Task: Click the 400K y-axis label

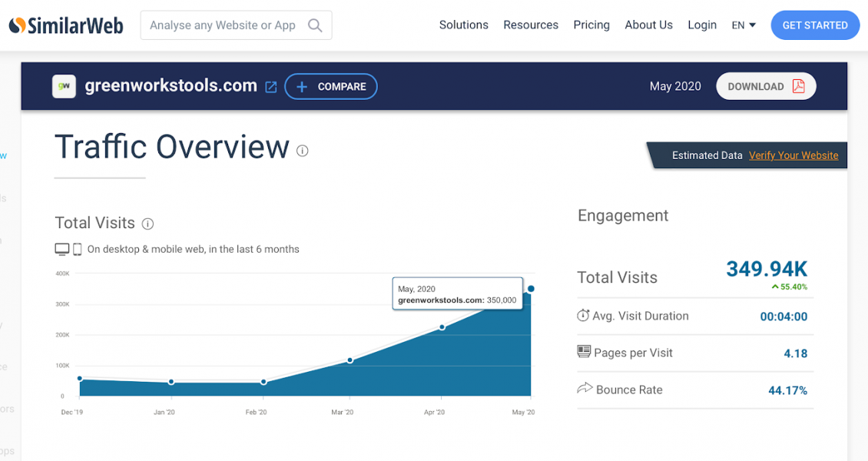Action: click(62, 274)
